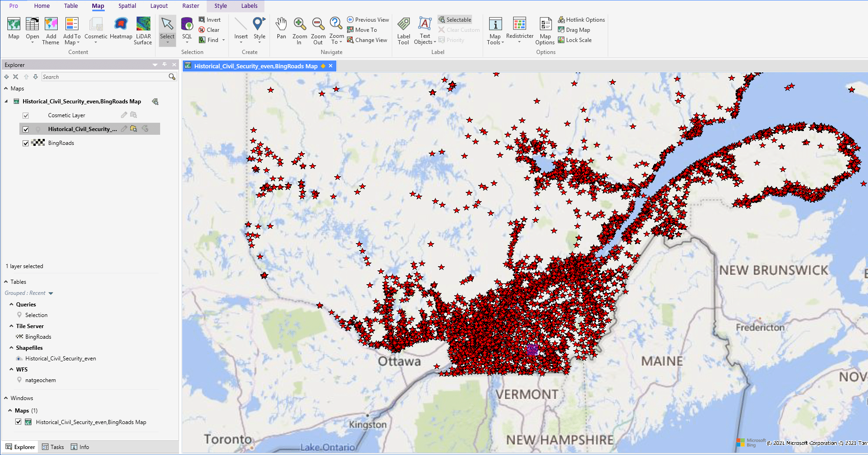The height and width of the screenshot is (455, 868).
Task: Launch the Label Tool
Action: pyautogui.click(x=403, y=30)
